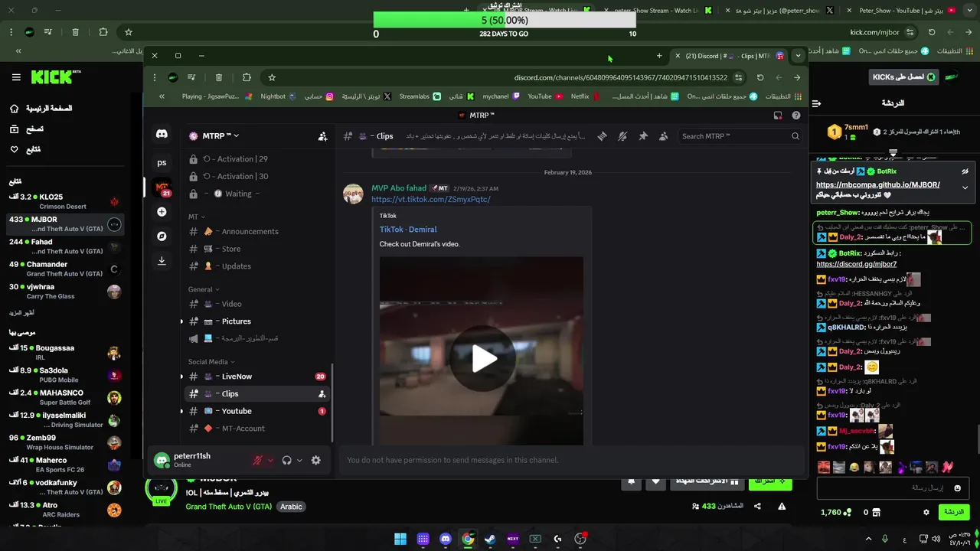Screen dimensions: 980x551
Task: Open Discord direct messages home icon
Action: click(x=162, y=135)
